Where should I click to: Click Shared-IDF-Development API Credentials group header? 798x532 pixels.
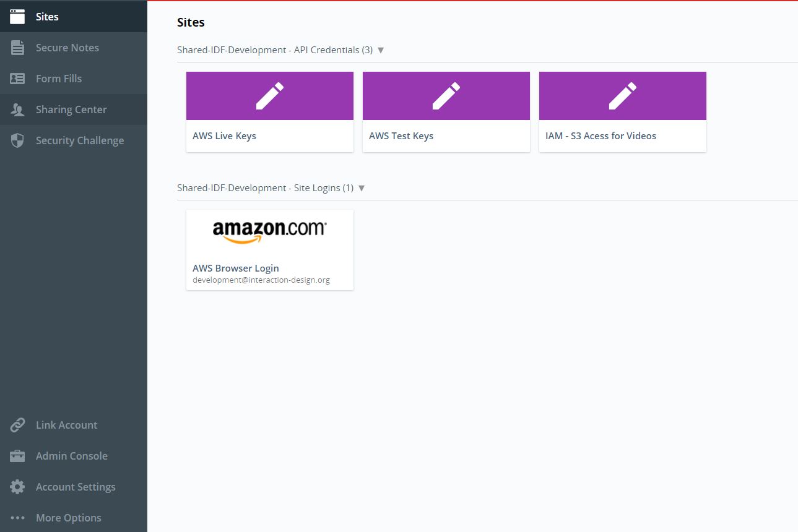coord(275,50)
